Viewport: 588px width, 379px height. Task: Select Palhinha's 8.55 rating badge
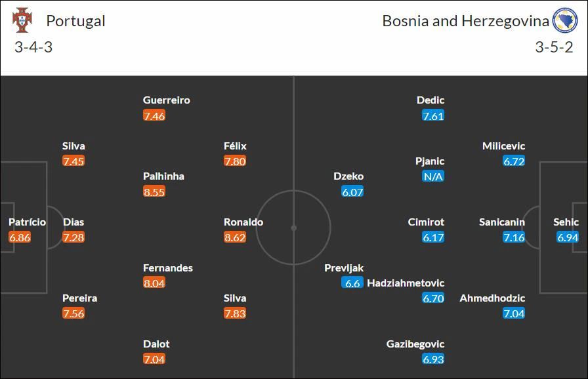tap(154, 191)
